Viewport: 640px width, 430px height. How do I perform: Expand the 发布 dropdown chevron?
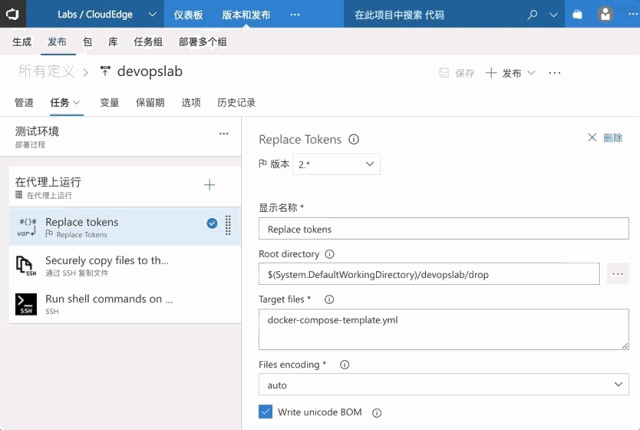[x=531, y=73]
